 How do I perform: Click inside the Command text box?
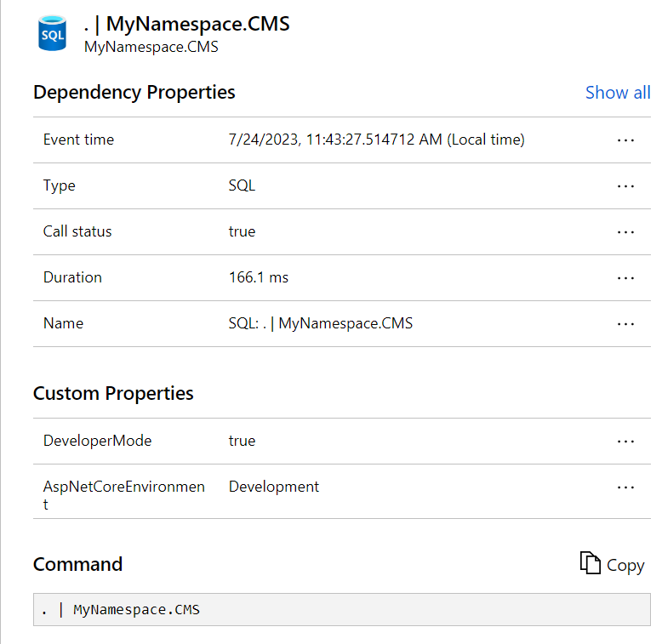340,610
